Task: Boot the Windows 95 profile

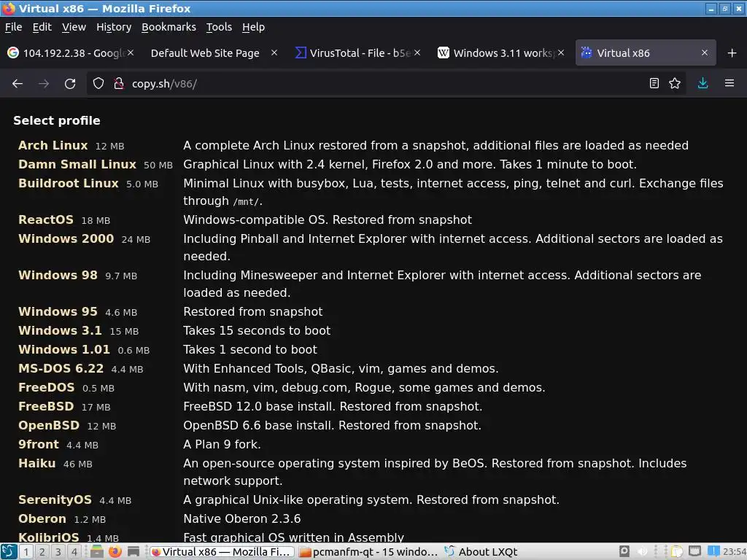Action: (x=58, y=311)
